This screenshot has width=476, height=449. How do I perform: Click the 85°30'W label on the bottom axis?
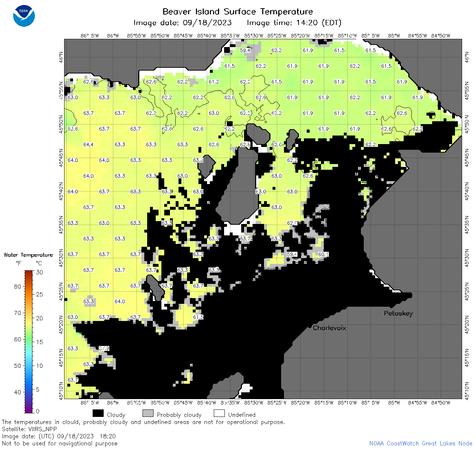[x=254, y=403]
